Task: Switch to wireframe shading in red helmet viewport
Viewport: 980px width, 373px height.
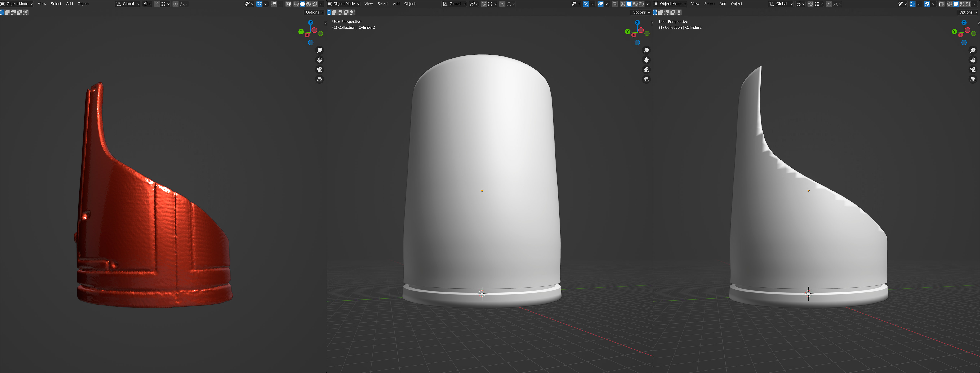Action: tap(296, 4)
